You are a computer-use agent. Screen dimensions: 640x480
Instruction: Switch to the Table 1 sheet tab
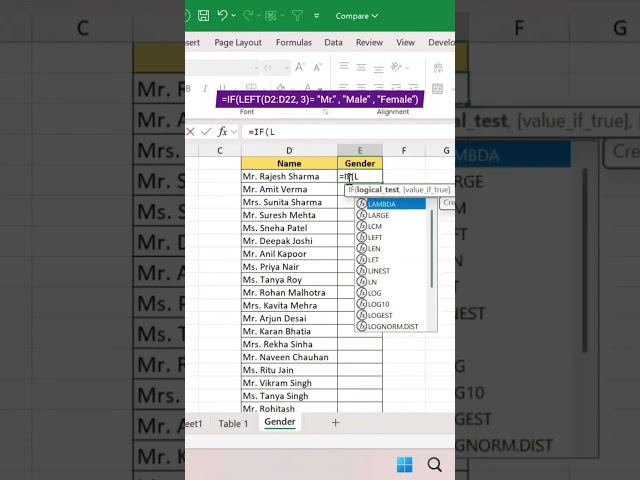(233, 424)
